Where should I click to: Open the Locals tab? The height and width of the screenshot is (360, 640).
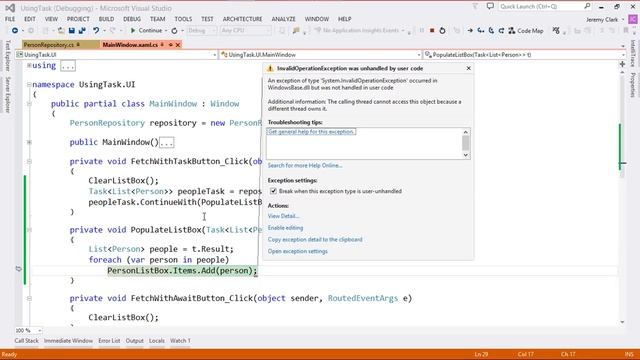(157, 341)
